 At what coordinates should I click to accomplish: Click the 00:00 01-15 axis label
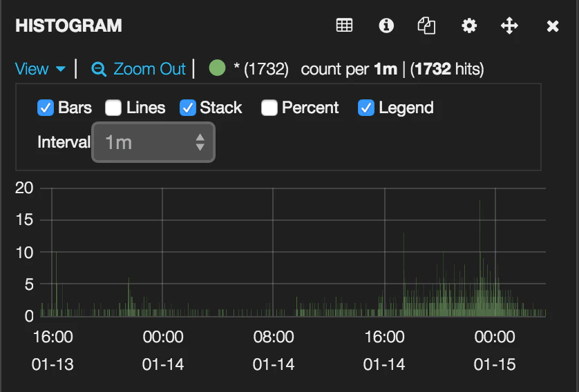495,351
